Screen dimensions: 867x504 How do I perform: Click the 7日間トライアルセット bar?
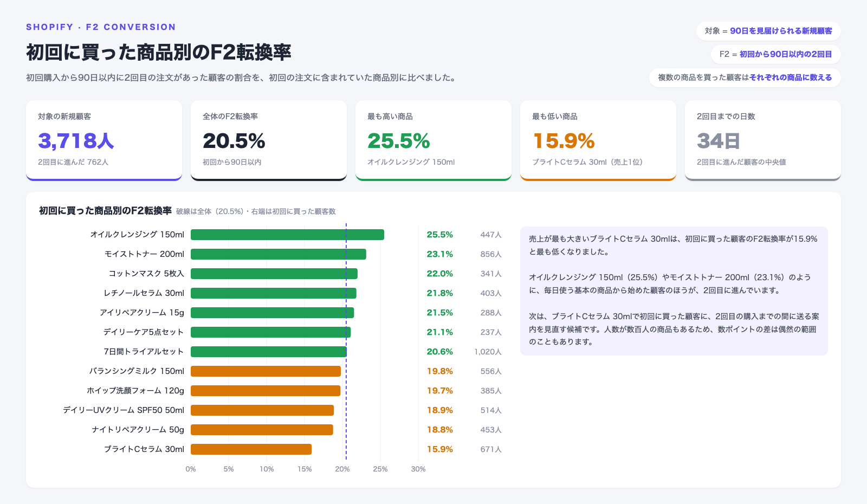[269, 352]
